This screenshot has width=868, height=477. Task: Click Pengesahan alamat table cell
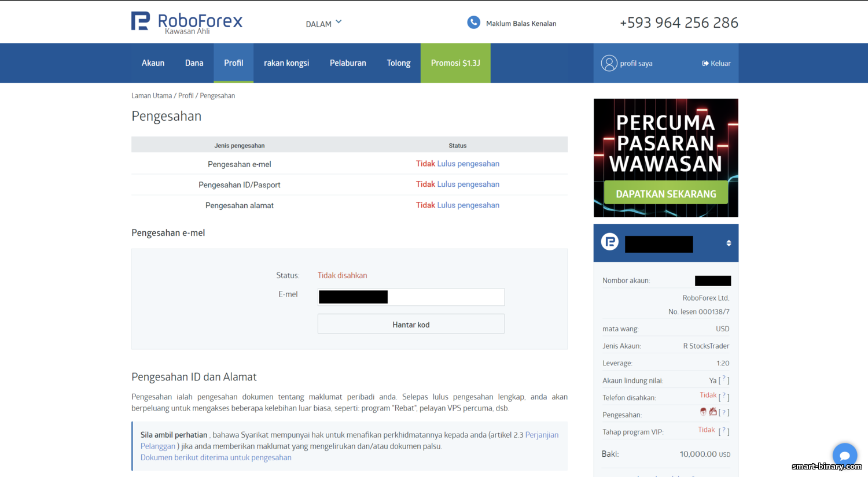click(x=240, y=206)
